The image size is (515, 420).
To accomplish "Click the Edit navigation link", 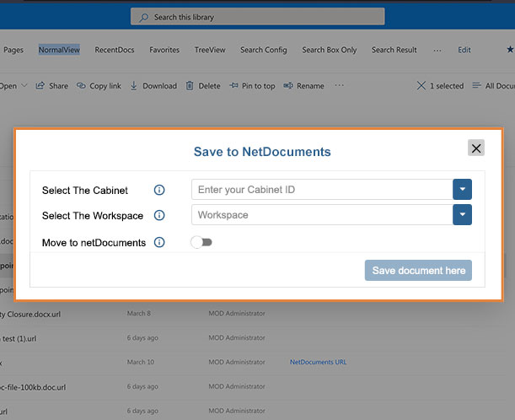I will (x=464, y=50).
